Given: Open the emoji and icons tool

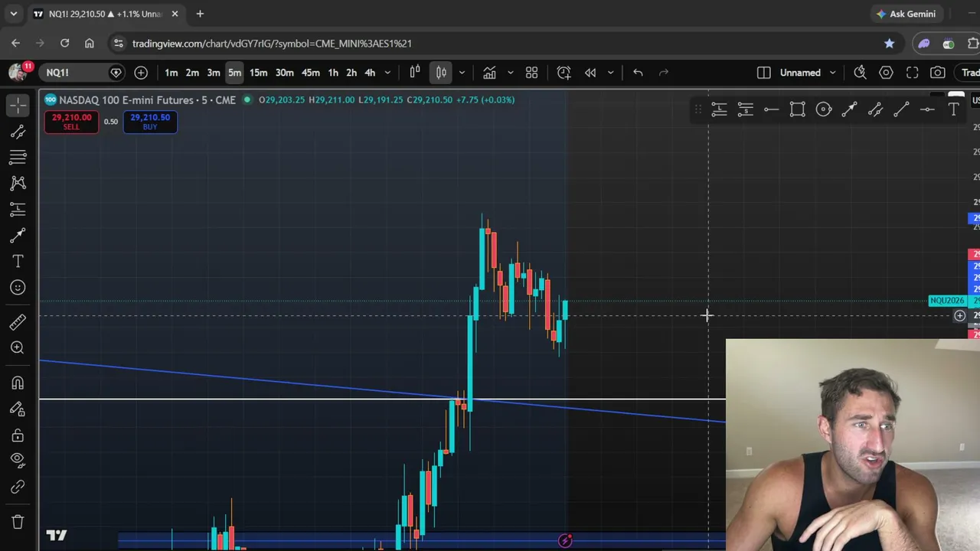Looking at the screenshot, I should click(18, 287).
